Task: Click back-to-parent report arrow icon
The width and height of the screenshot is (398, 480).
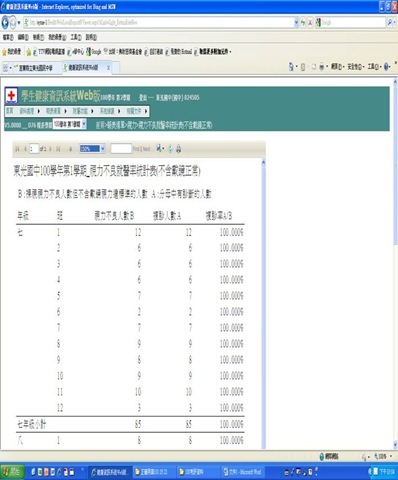Action: coord(70,149)
